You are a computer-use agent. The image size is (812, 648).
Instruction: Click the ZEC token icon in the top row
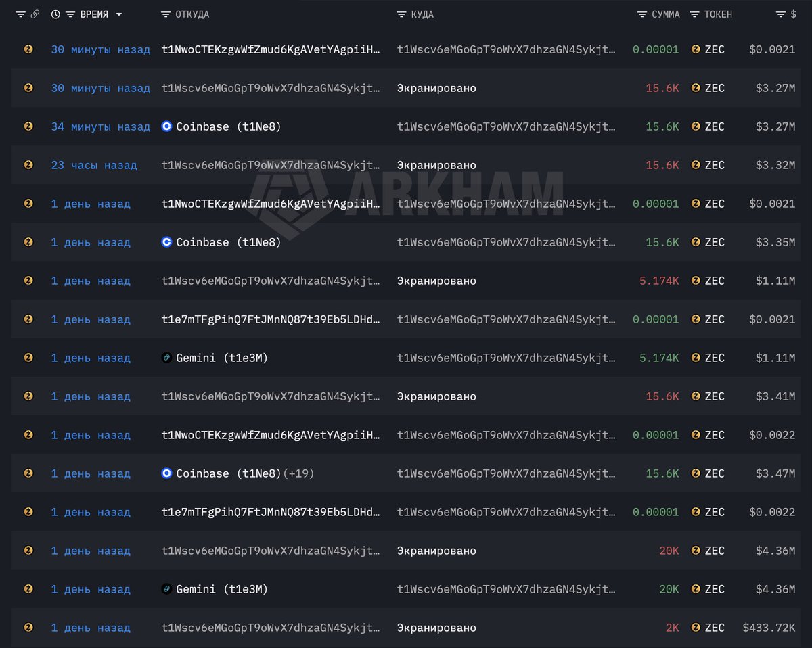point(695,49)
